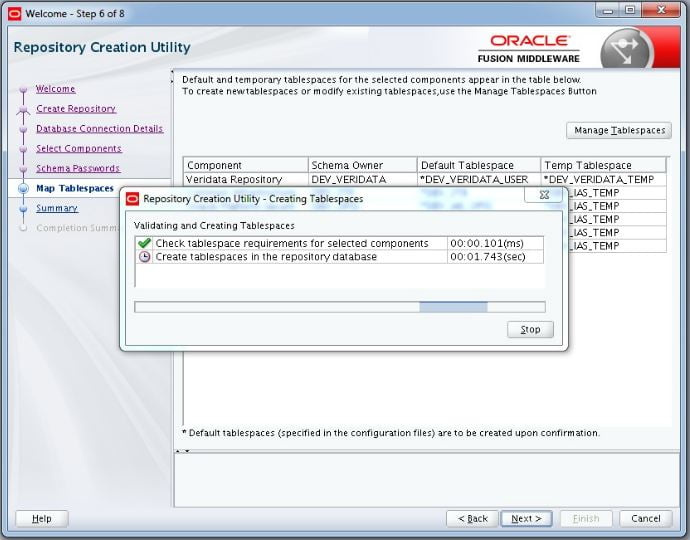Open Database Connection Details step
690x540 pixels.
click(99, 129)
